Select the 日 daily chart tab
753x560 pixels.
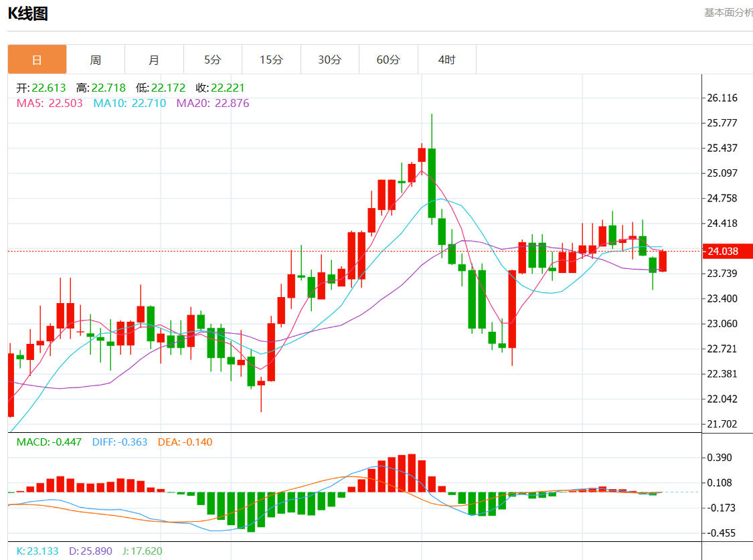(37, 60)
